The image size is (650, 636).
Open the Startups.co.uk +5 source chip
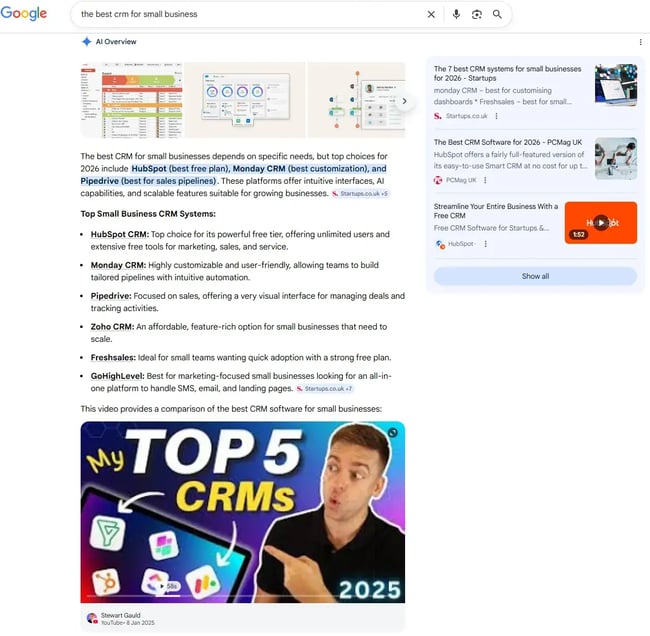(x=360, y=194)
